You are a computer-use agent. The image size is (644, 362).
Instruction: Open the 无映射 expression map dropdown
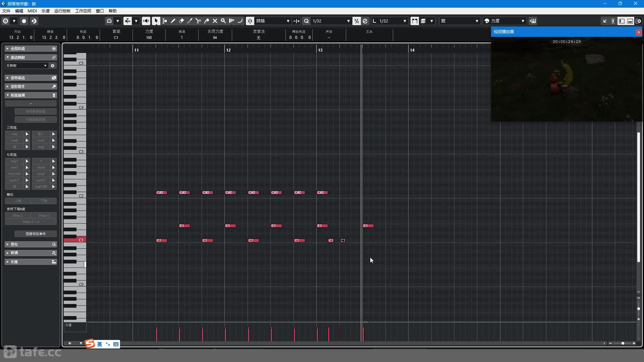26,66
